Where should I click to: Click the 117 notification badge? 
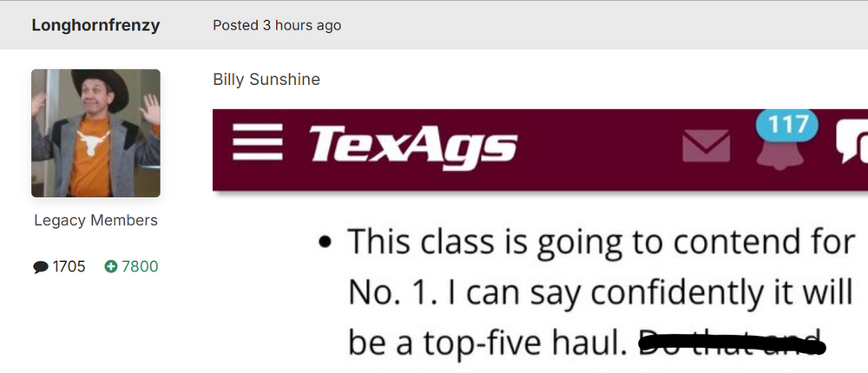788,125
